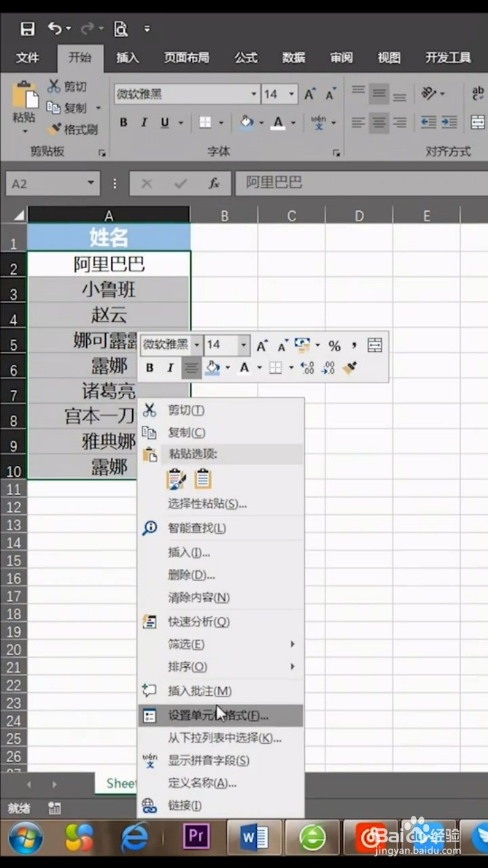
Task: Expand the 筛选(E) submenu arrow
Action: click(x=293, y=644)
